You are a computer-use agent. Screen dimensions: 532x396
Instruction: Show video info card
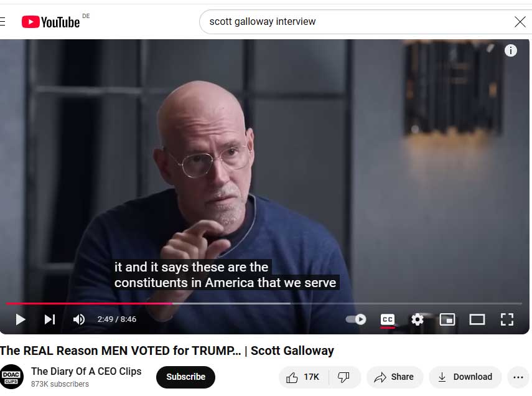(x=511, y=50)
